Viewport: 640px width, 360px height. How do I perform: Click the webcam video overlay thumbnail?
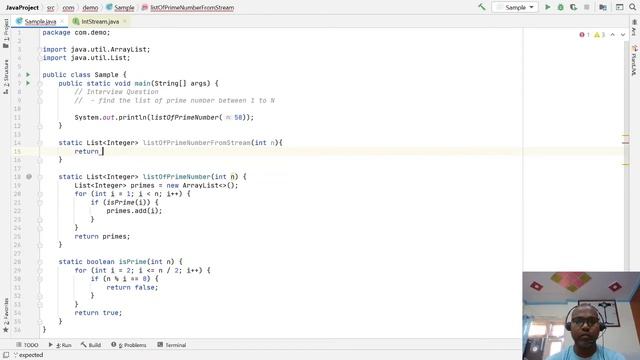click(581, 316)
